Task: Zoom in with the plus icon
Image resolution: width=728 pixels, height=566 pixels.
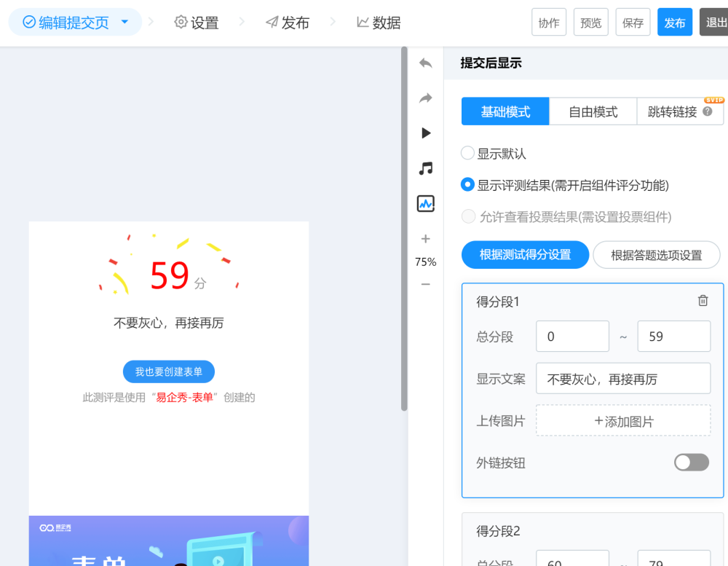Action: (x=426, y=239)
